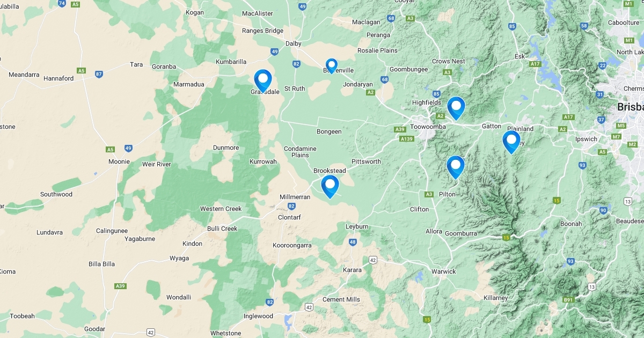Click the Toowoomba city label
Screen dimensions: 644x338
coord(428,127)
